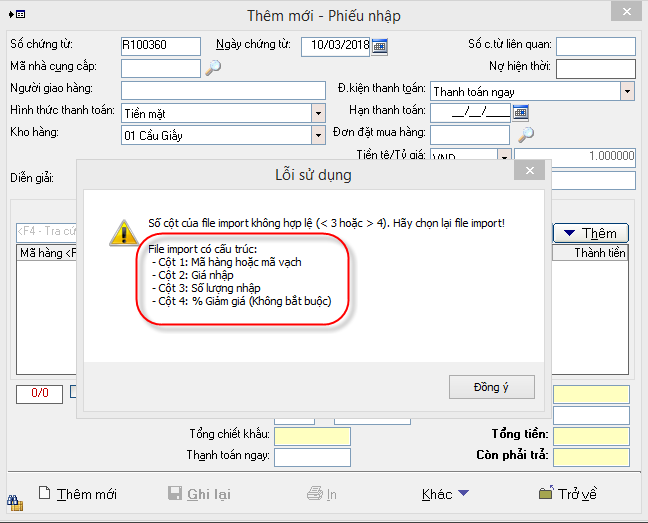The height and width of the screenshot is (523, 648).
Task: Click the warning icon in error dialog
Action: click(124, 231)
